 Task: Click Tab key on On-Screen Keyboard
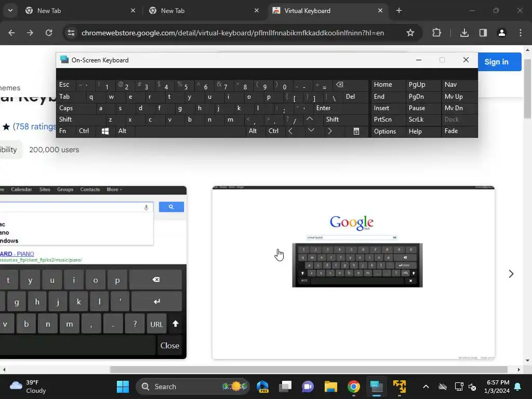[x=71, y=97]
